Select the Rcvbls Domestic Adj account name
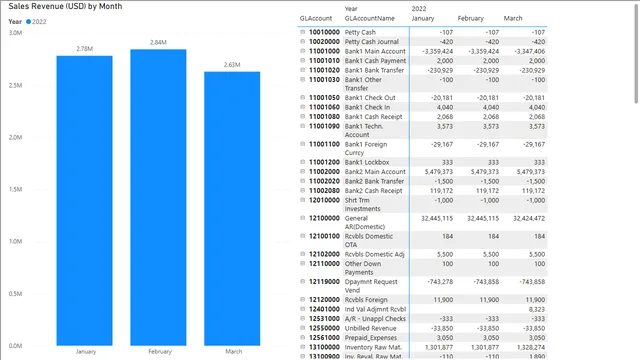The image size is (640, 360). [x=374, y=254]
